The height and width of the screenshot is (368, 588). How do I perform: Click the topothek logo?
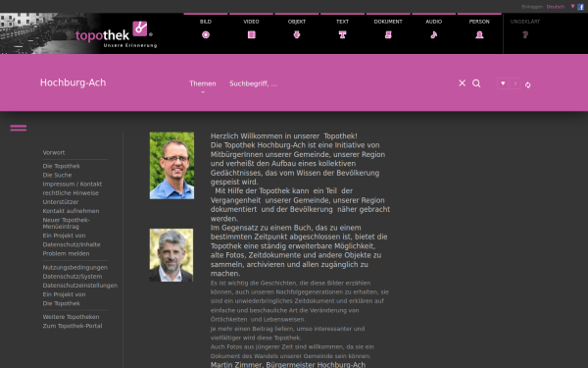[116, 34]
